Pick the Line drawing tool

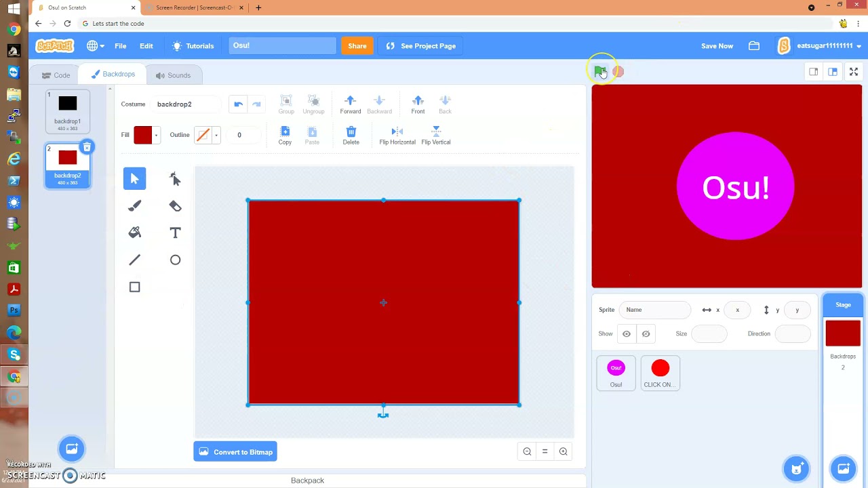click(134, 260)
